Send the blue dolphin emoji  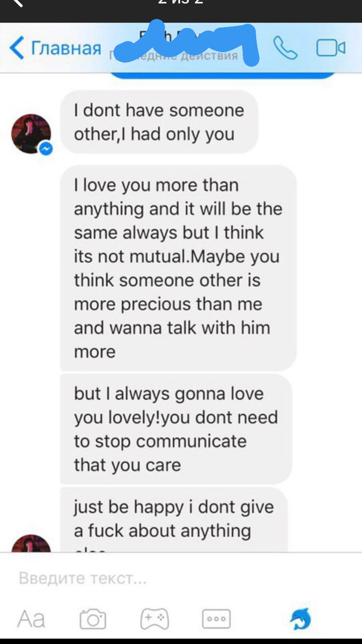pos(300,619)
